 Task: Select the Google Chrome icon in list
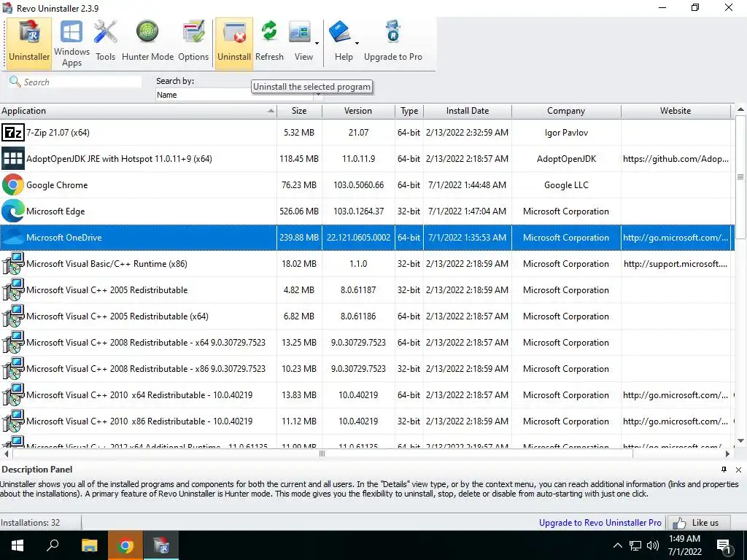[x=13, y=184]
